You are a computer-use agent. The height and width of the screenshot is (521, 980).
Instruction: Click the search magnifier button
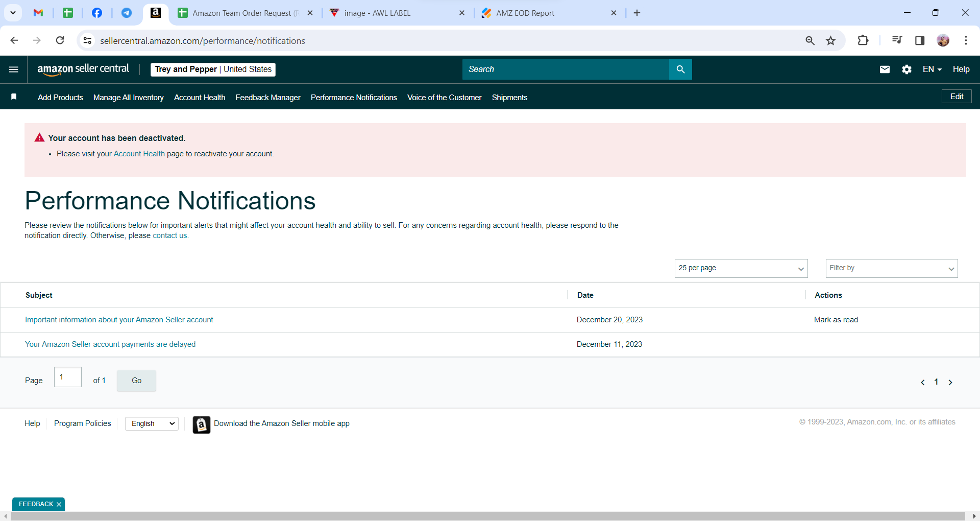(x=680, y=69)
